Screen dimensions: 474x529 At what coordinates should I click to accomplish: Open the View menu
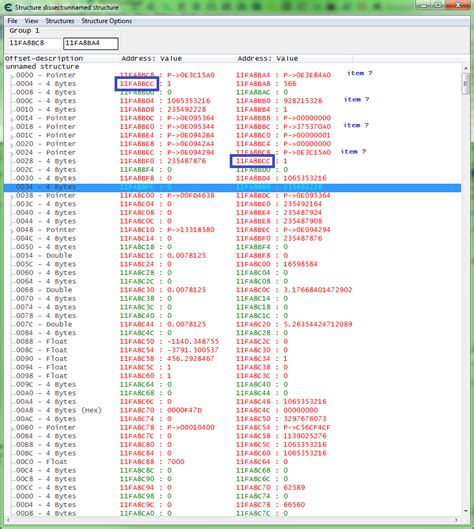tap(31, 21)
